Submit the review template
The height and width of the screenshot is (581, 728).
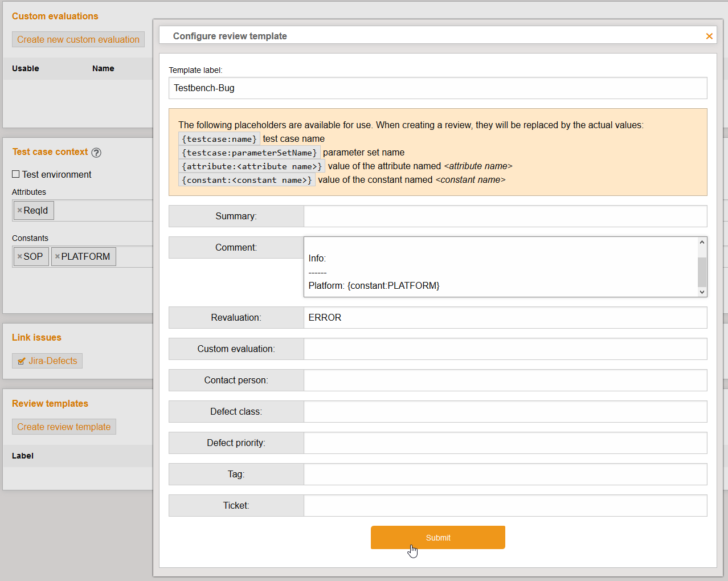click(x=437, y=538)
